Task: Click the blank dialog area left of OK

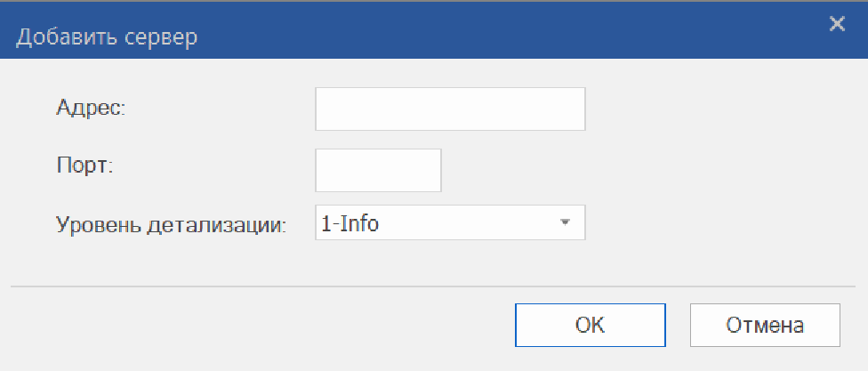Action: click(x=267, y=325)
